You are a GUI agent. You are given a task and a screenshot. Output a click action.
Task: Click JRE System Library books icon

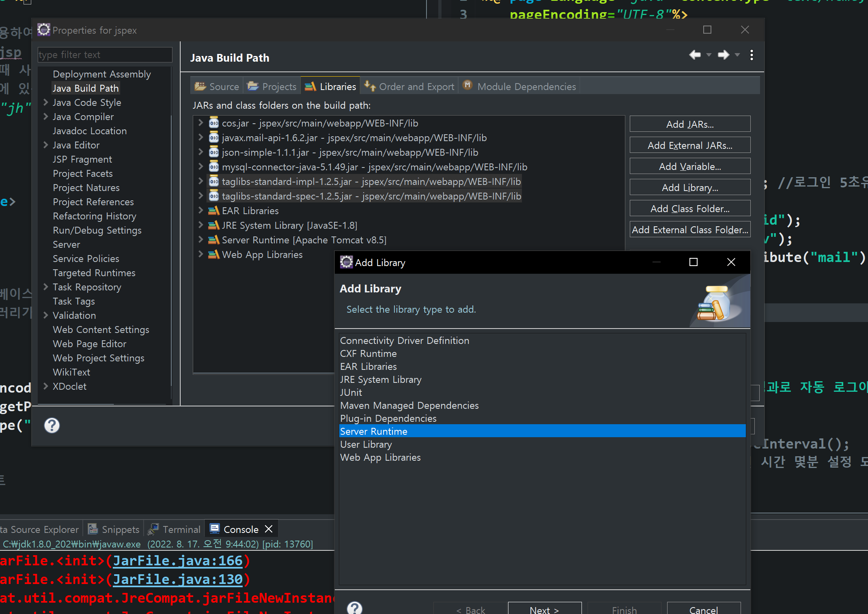[213, 225]
